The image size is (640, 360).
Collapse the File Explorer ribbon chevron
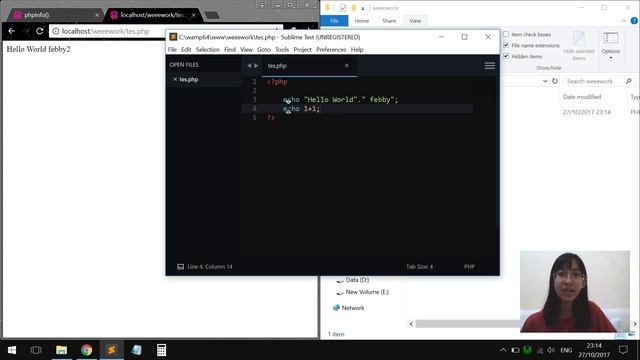pyautogui.click(x=623, y=21)
